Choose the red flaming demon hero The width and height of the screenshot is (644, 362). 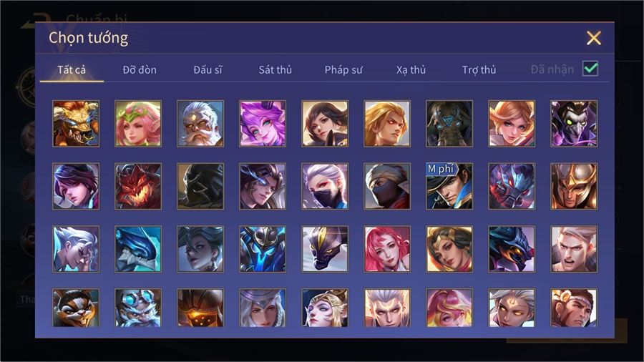(138, 186)
